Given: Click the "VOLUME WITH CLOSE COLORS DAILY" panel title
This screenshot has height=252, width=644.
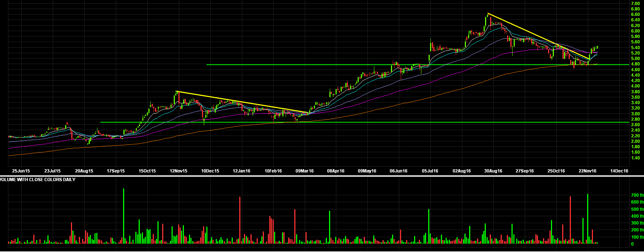Looking at the screenshot, I should tap(38, 180).
